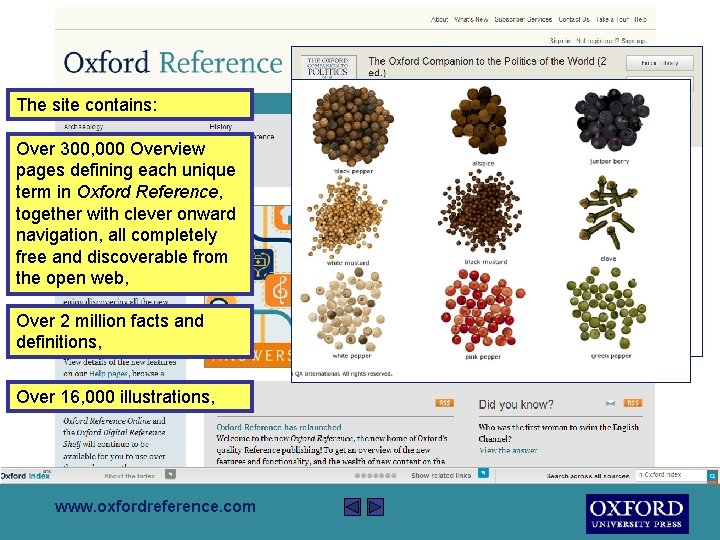Viewport: 720px width, 540px height.
Task: Click the 'Over 16,000 illustrations,' callout text
Action: (116, 396)
